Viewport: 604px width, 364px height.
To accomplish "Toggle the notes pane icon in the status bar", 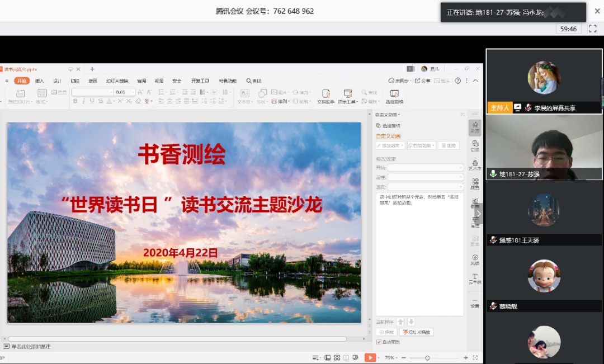I will point(317,357).
